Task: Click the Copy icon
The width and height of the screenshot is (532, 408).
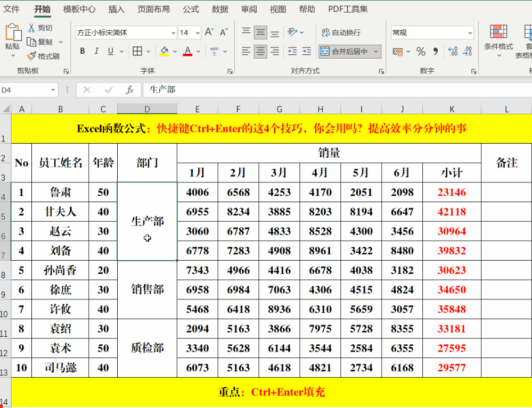Action: (31, 42)
